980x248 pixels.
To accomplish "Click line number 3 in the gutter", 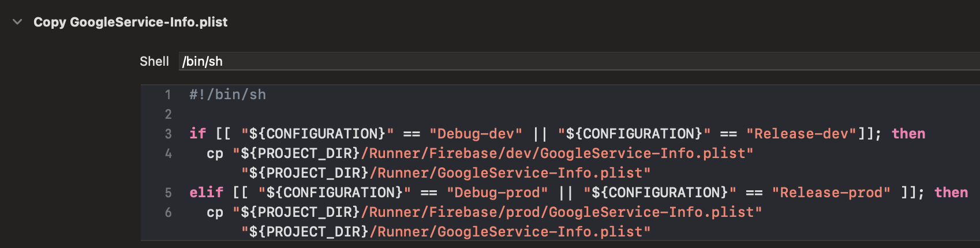I will coord(168,134).
